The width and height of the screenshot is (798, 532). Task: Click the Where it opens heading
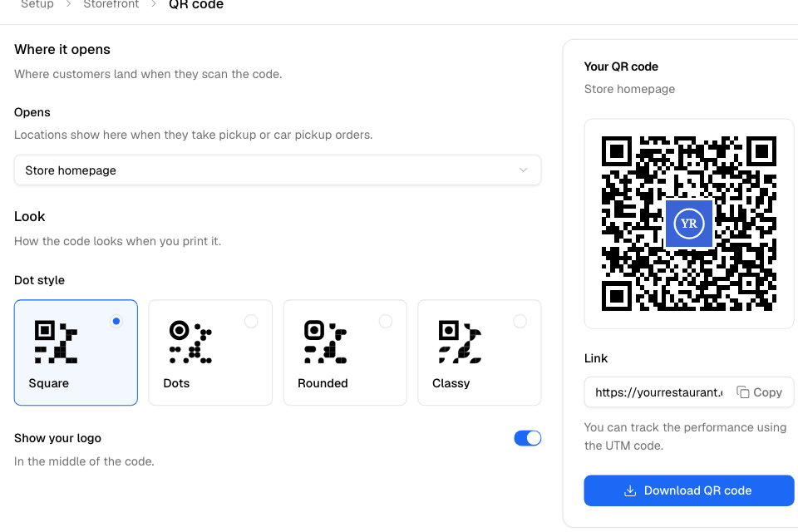click(62, 49)
